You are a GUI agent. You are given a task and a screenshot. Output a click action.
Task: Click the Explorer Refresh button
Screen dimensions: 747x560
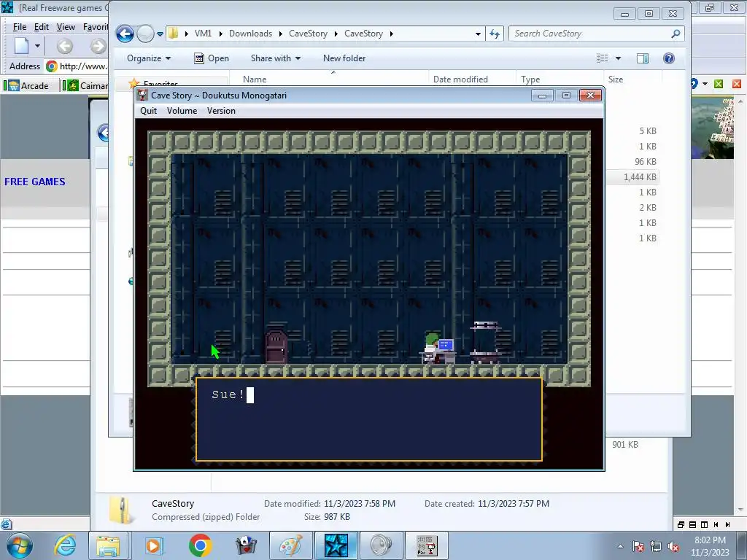point(495,34)
